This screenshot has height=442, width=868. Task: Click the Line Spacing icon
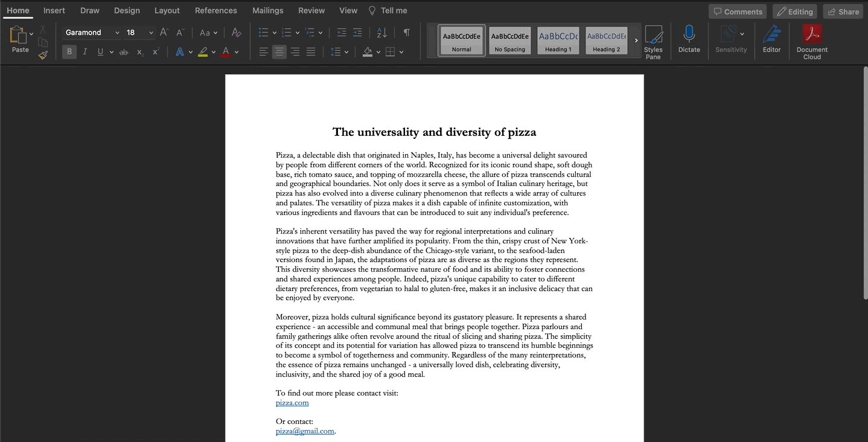337,52
